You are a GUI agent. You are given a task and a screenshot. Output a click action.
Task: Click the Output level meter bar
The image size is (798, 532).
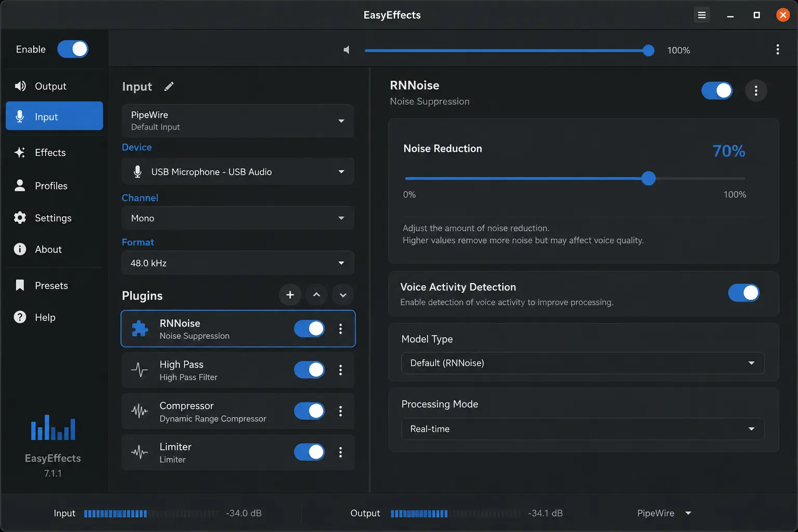click(456, 513)
